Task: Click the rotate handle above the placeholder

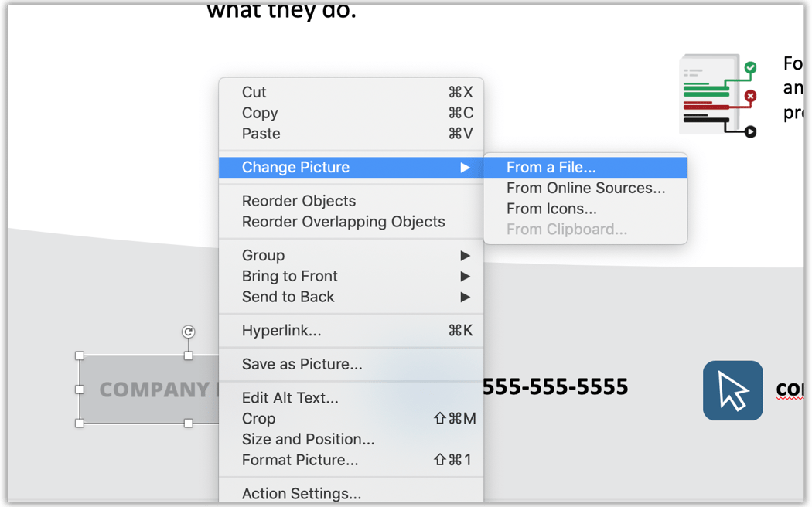Action: 186,331
